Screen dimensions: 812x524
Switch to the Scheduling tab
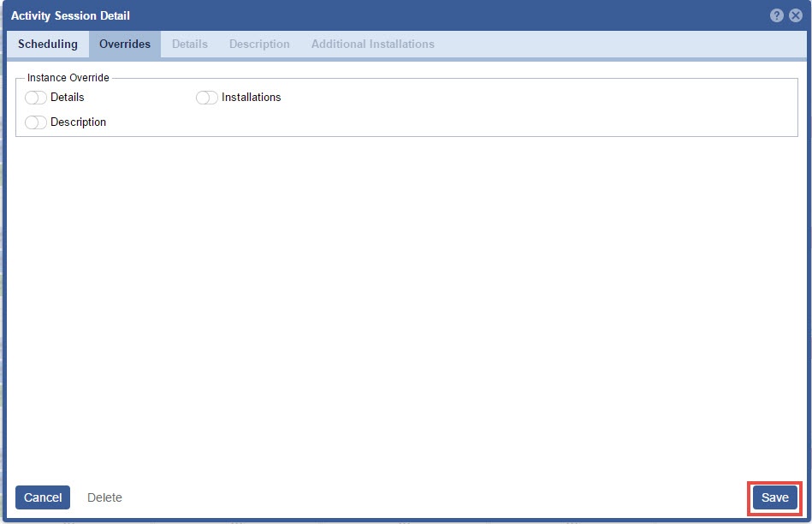[48, 44]
